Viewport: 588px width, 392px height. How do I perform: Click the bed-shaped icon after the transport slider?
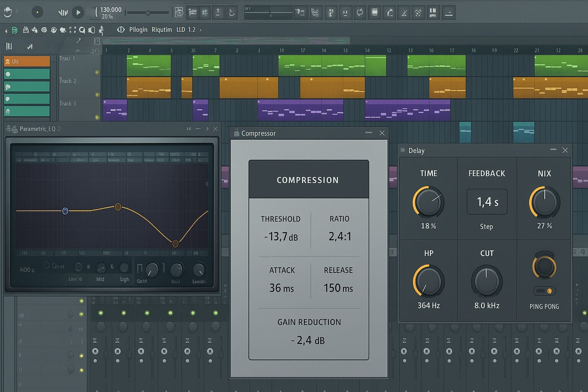[193, 13]
